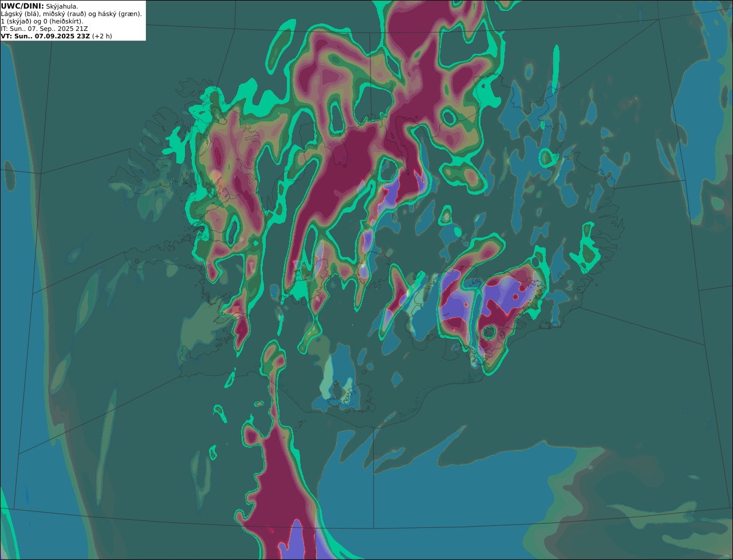Select the 'IT: Sun.. 07. Sep.. 2025 21Z' line

[x=45, y=28]
